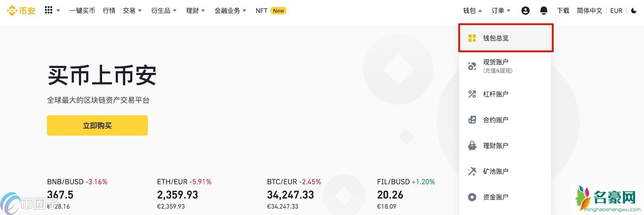The height and width of the screenshot is (215, 644).
Task: Click the NFT New link
Action: [x=270, y=10]
